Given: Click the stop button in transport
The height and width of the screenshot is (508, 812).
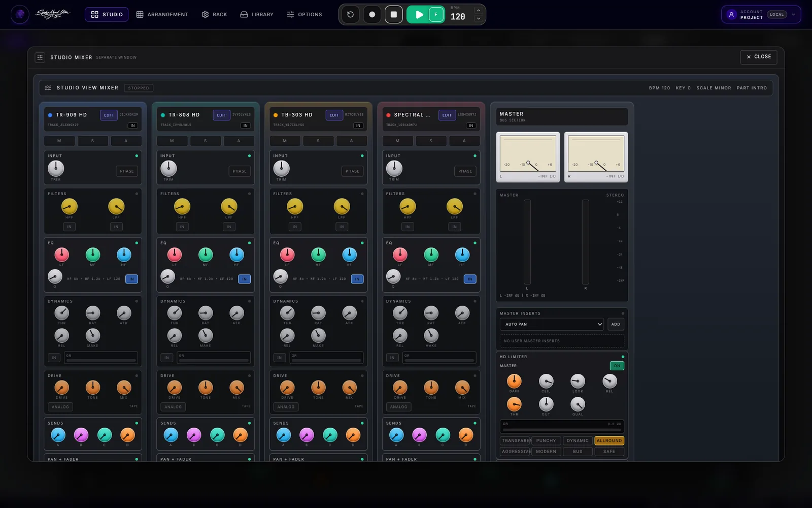Looking at the screenshot, I should click(394, 15).
